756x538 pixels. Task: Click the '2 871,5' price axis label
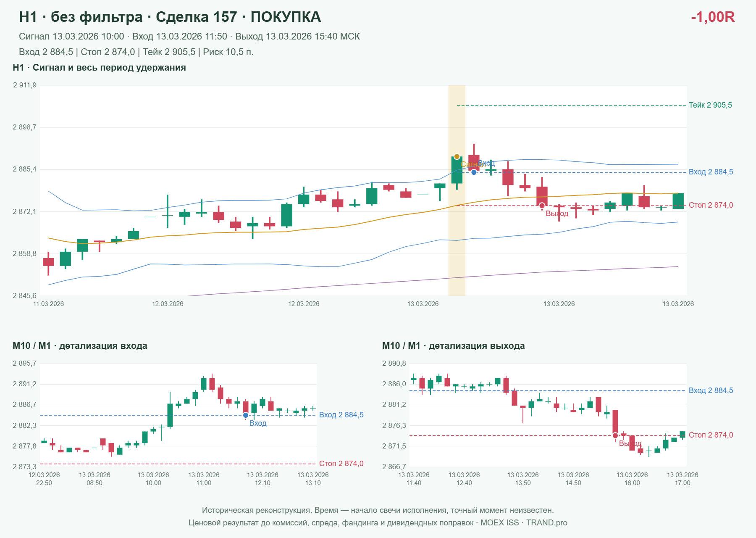(394, 446)
